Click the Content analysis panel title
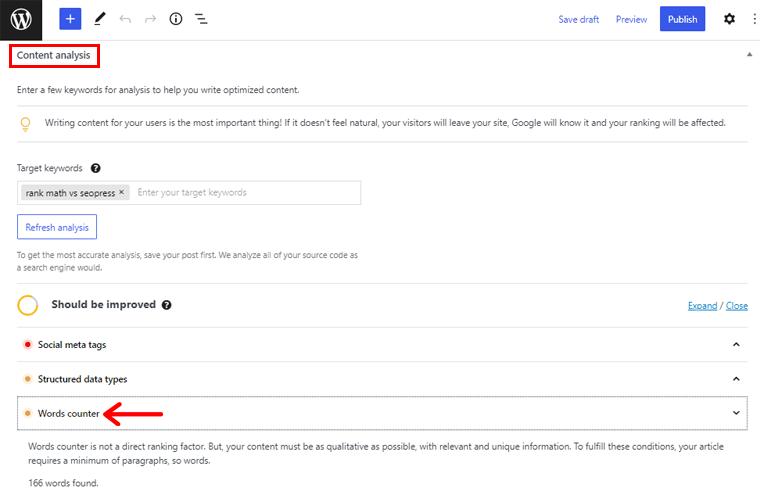Viewport: 760px width, 490px height. tap(54, 55)
